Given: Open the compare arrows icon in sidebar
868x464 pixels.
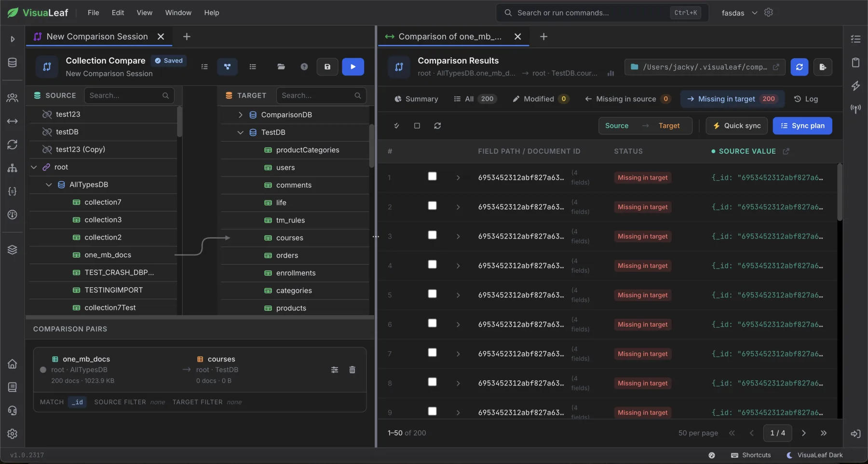Looking at the screenshot, I should click(x=13, y=121).
